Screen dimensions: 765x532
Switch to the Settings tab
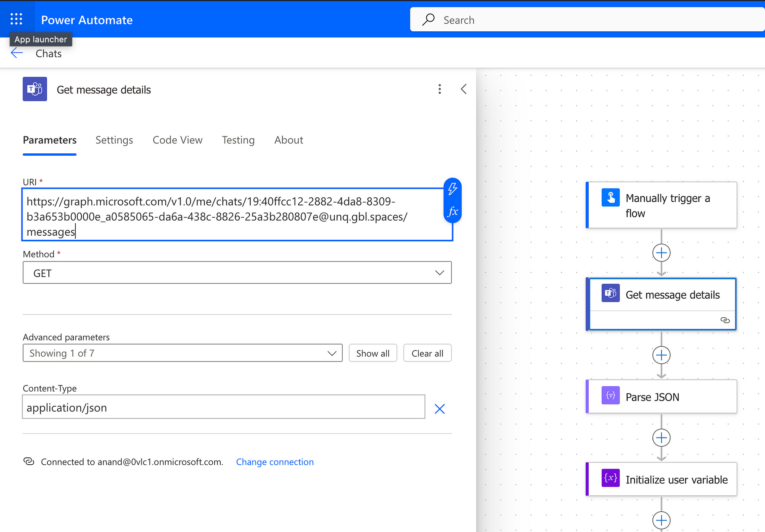point(114,140)
